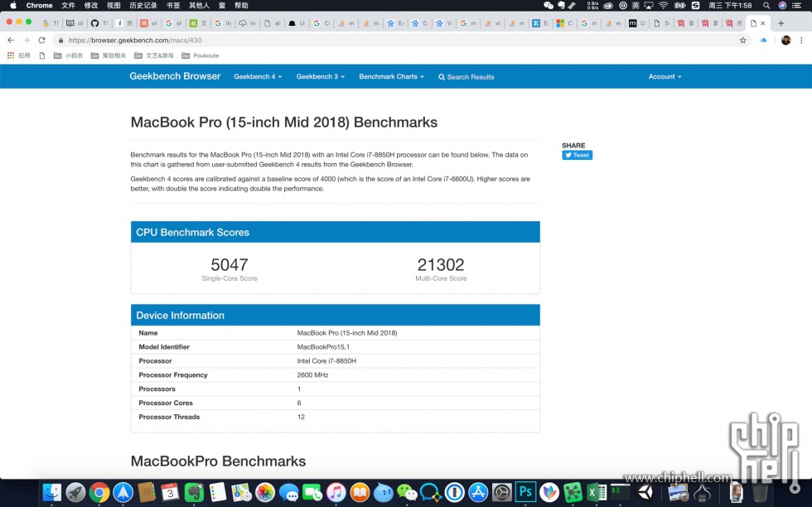Open the 应用 apps shortcut in bookmarks bar
Viewport: 812px width, 507px height.
click(18, 56)
